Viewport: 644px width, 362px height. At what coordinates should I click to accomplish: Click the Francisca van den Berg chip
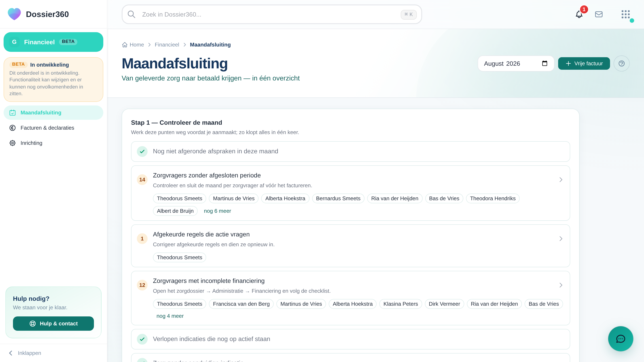pyautogui.click(x=241, y=304)
